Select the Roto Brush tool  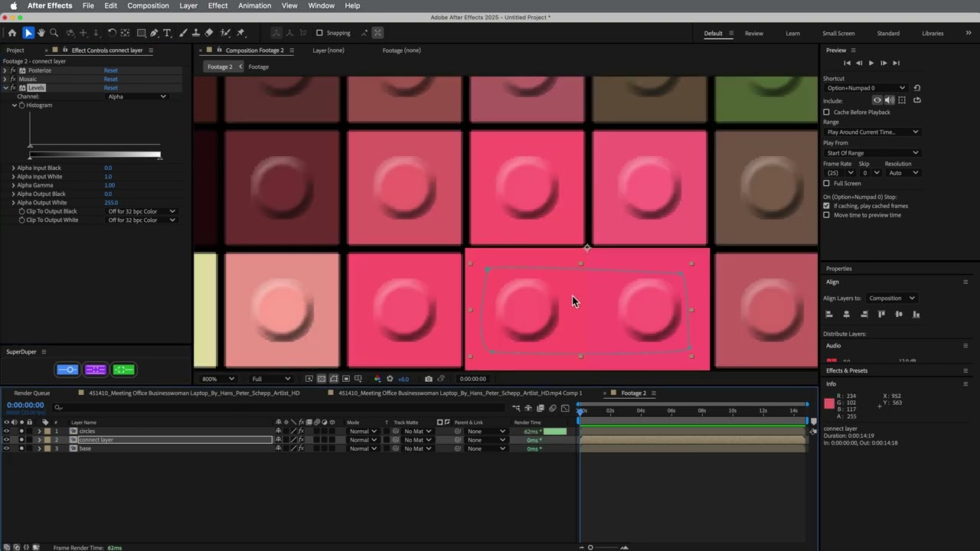(x=225, y=33)
